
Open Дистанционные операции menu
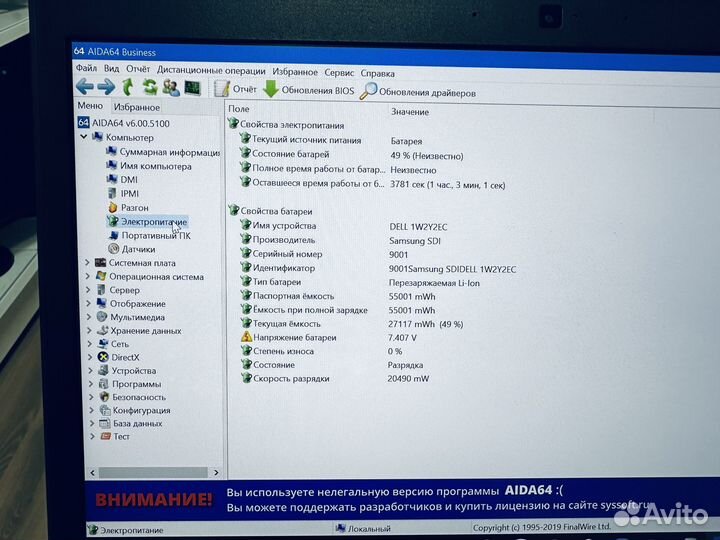pyautogui.click(x=211, y=71)
